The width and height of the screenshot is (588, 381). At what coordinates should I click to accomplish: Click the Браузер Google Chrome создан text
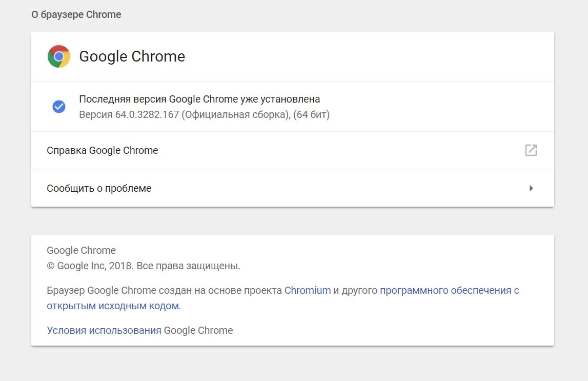pyautogui.click(x=118, y=290)
